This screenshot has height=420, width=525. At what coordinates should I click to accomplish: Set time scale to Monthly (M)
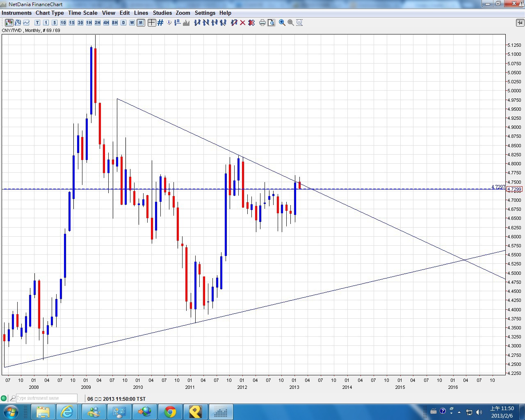[x=141, y=23]
